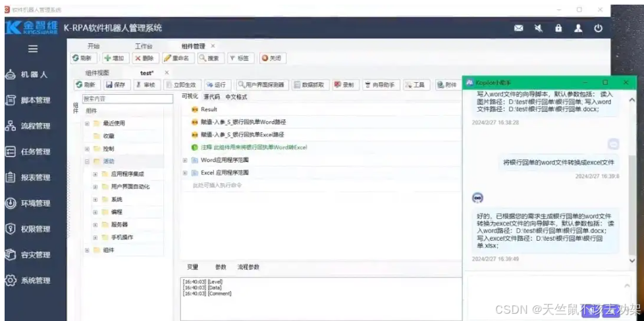Expand the Excel 应用程序范围 step
644x321 pixels.
(185, 173)
